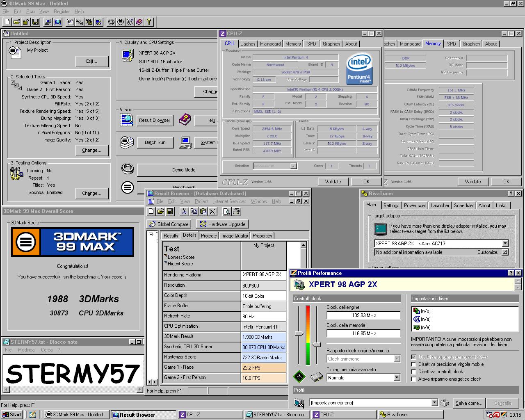The image size is (525, 420).
Task: Open the Timing memoria avanzato Normale dropdown
Action: (397, 378)
